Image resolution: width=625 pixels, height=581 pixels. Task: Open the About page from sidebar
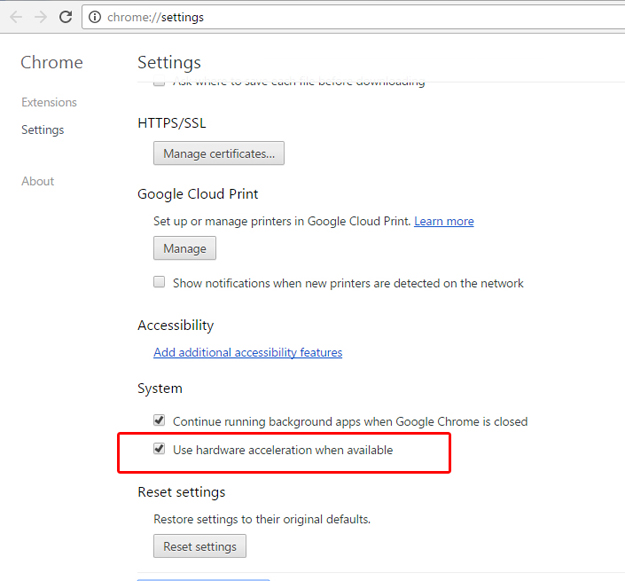[37, 181]
